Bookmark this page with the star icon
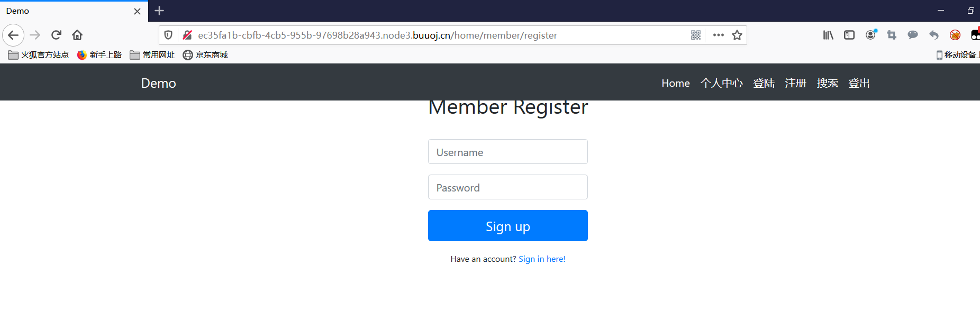The height and width of the screenshot is (320, 980). (737, 35)
